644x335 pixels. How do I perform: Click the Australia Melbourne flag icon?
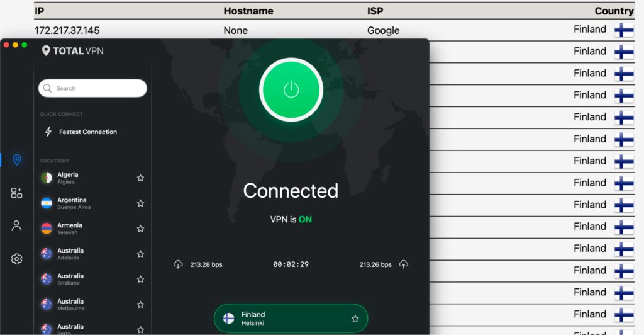(x=47, y=305)
